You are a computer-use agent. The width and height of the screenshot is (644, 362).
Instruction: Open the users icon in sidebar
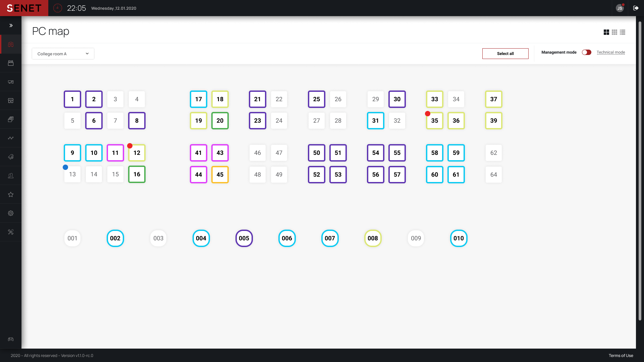pos(11,176)
